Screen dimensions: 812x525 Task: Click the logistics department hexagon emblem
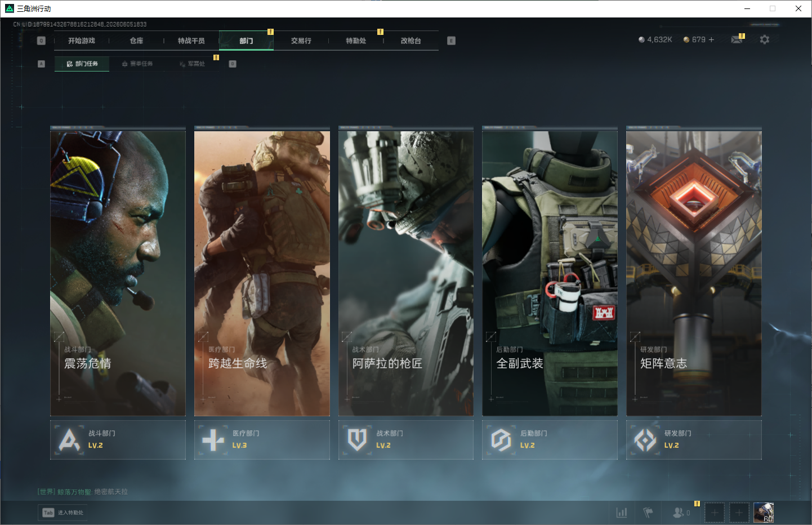(x=501, y=440)
